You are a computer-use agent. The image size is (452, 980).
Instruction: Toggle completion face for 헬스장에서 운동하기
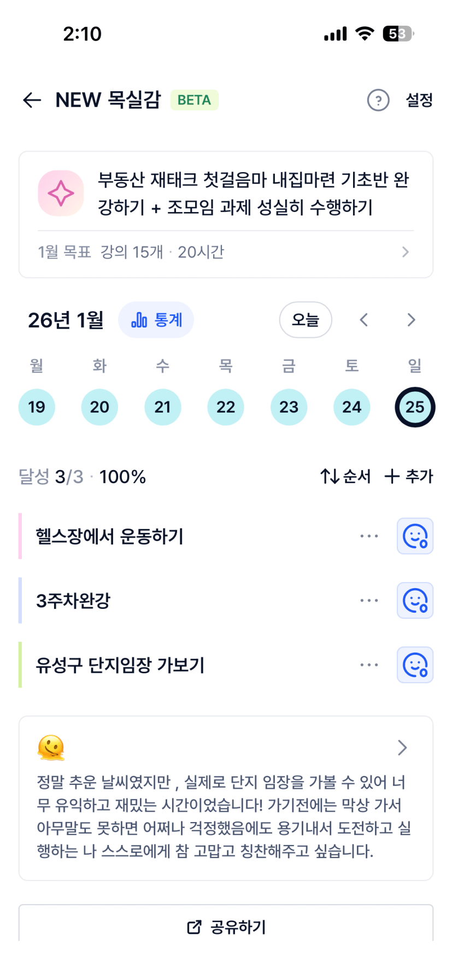point(415,536)
